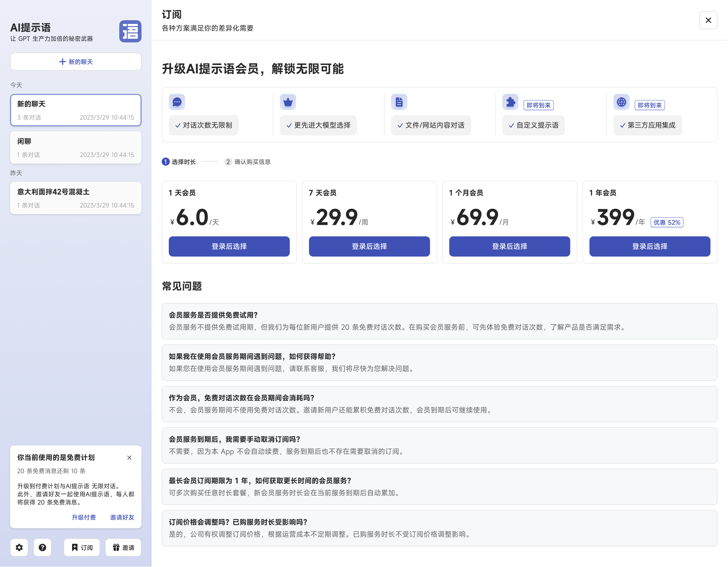Image resolution: width=728 pixels, height=567 pixels.
Task: Click the 对话次数无限制 feature chip
Action: coord(203,125)
